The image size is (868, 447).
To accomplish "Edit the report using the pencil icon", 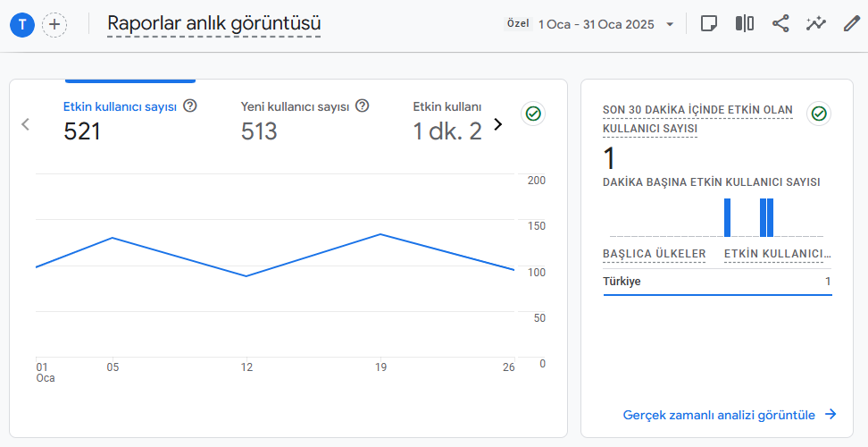I will [x=851, y=24].
